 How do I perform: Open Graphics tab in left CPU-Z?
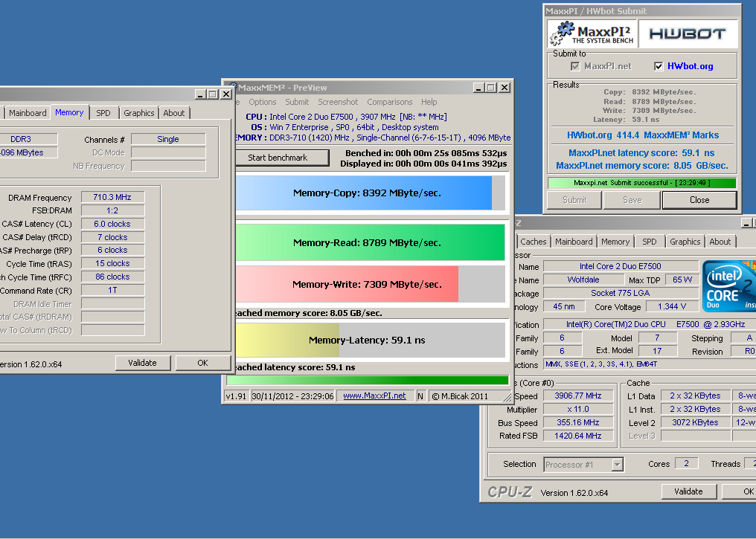(139, 113)
